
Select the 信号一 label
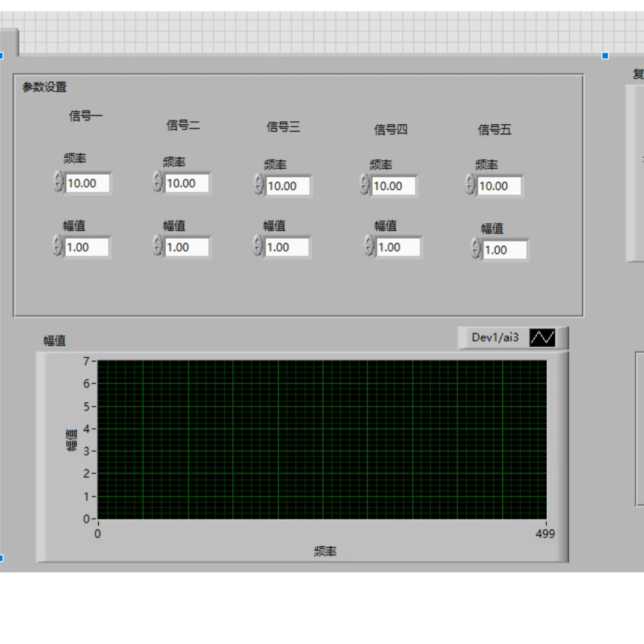(x=85, y=116)
